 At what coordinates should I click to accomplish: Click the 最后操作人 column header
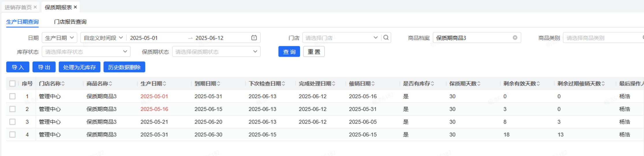coord(631,83)
